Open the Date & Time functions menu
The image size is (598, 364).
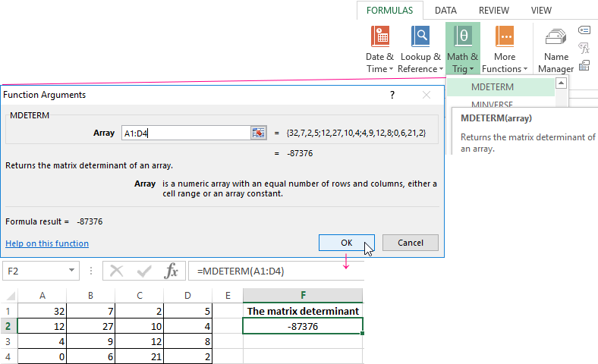[x=379, y=49]
